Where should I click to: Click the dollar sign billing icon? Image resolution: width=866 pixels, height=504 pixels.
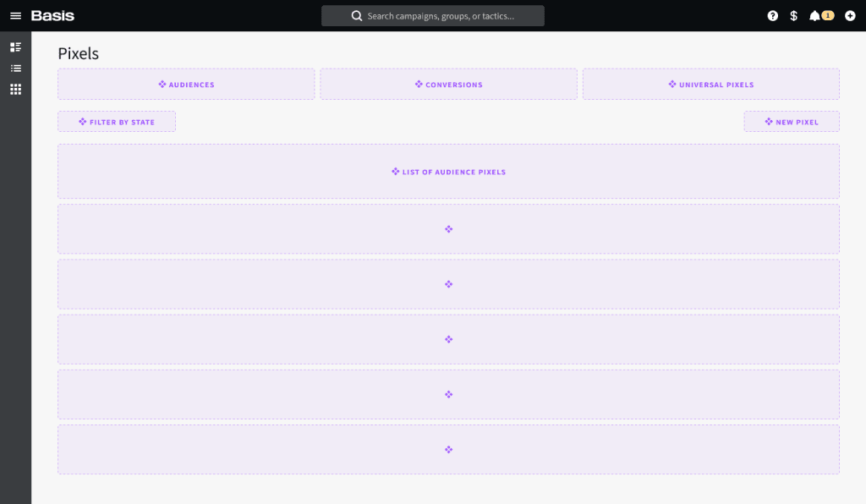click(793, 16)
